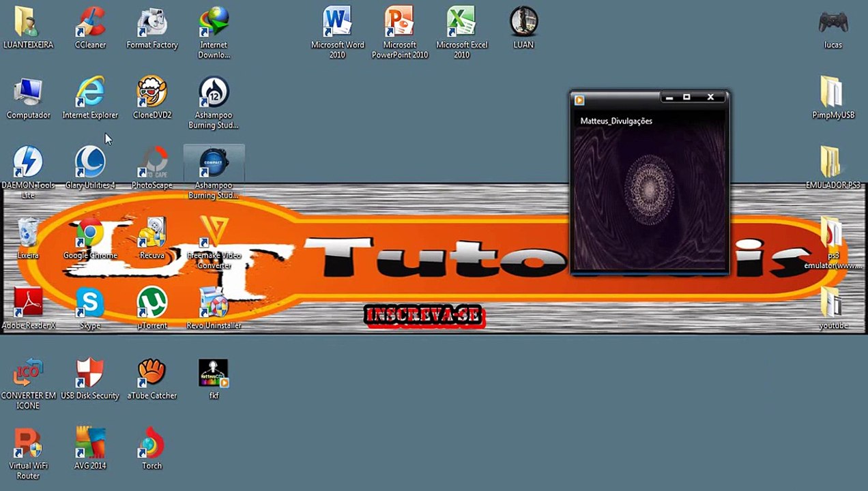The width and height of the screenshot is (868, 491).
Task: Launch CCleaner from the desktop
Action: click(x=90, y=27)
